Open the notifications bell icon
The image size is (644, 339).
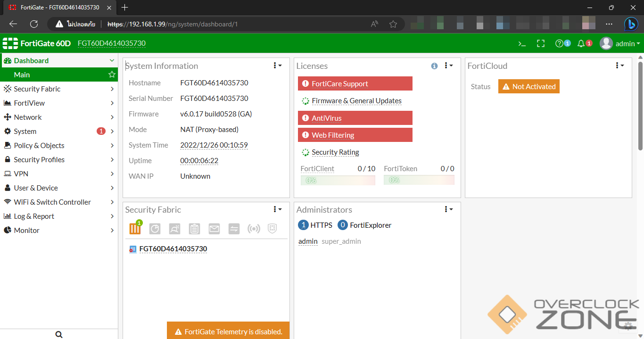click(581, 43)
